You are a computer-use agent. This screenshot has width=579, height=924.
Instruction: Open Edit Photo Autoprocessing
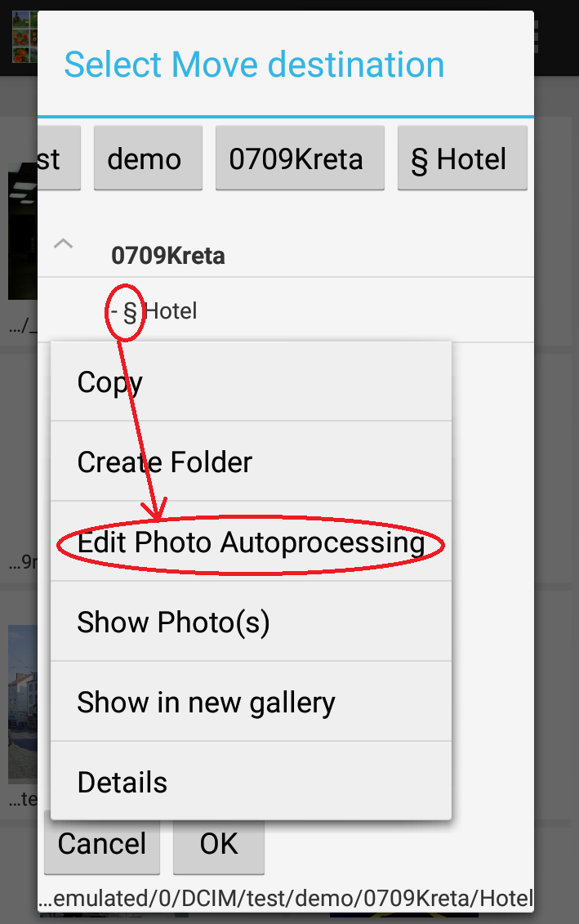[251, 542]
